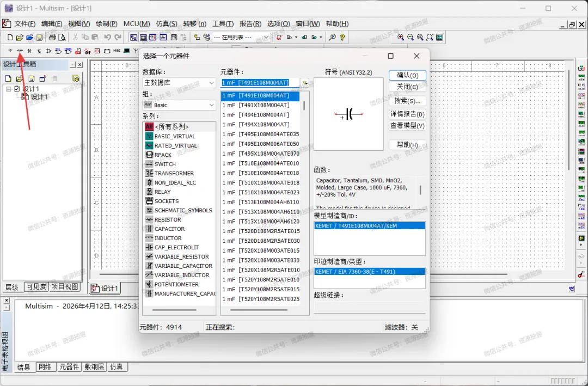Select the POTENTIOMETER family
The width and height of the screenshot is (588, 386).
pos(176,284)
